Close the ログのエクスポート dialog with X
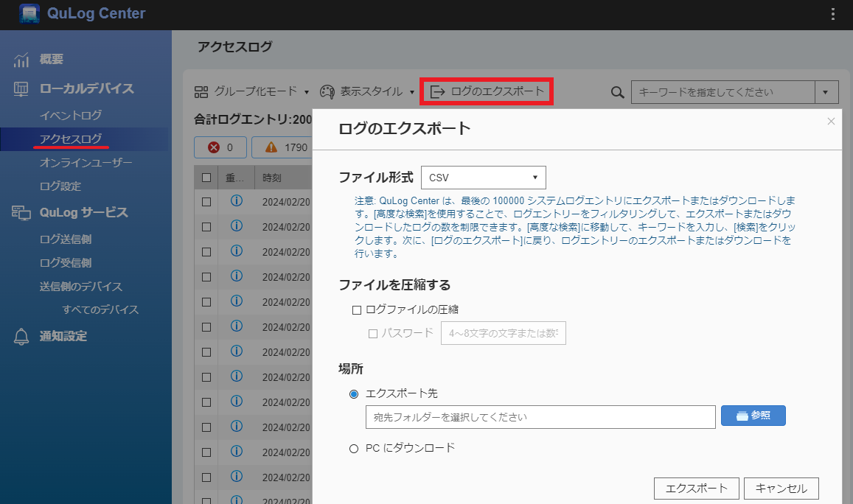Screen dimensions: 853x504 [831, 122]
